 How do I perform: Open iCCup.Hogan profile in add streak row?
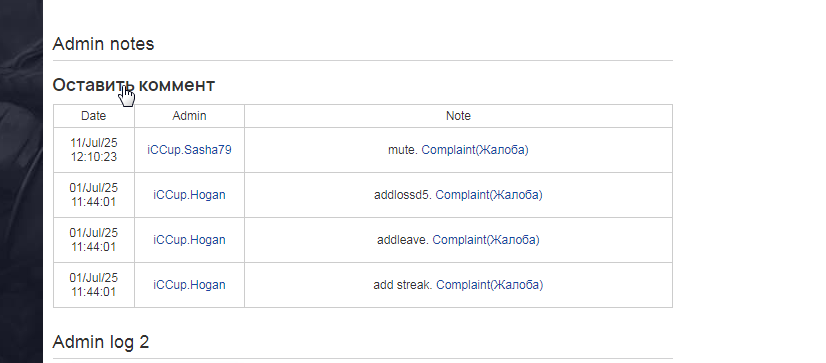189,285
